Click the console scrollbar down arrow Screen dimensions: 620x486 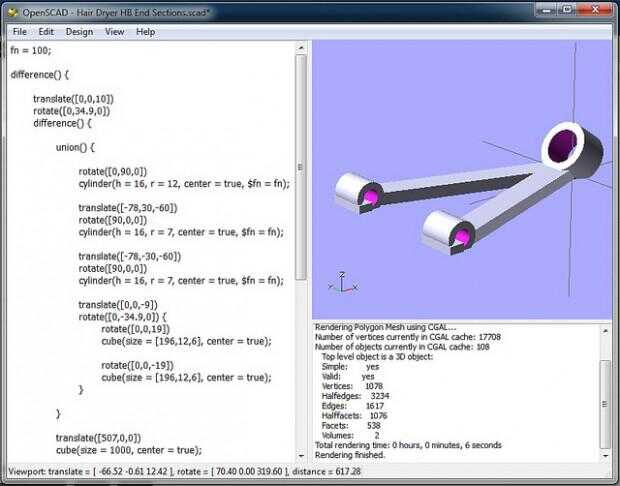[605, 456]
